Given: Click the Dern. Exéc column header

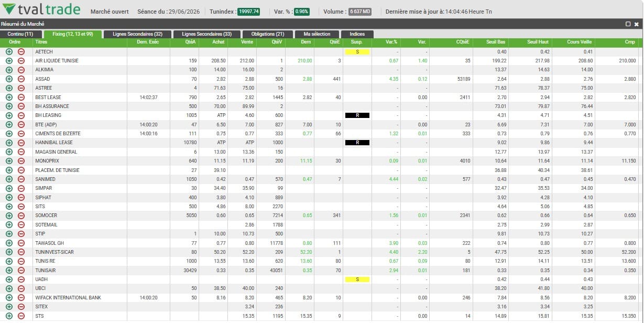Looking at the screenshot, I should click(147, 42).
